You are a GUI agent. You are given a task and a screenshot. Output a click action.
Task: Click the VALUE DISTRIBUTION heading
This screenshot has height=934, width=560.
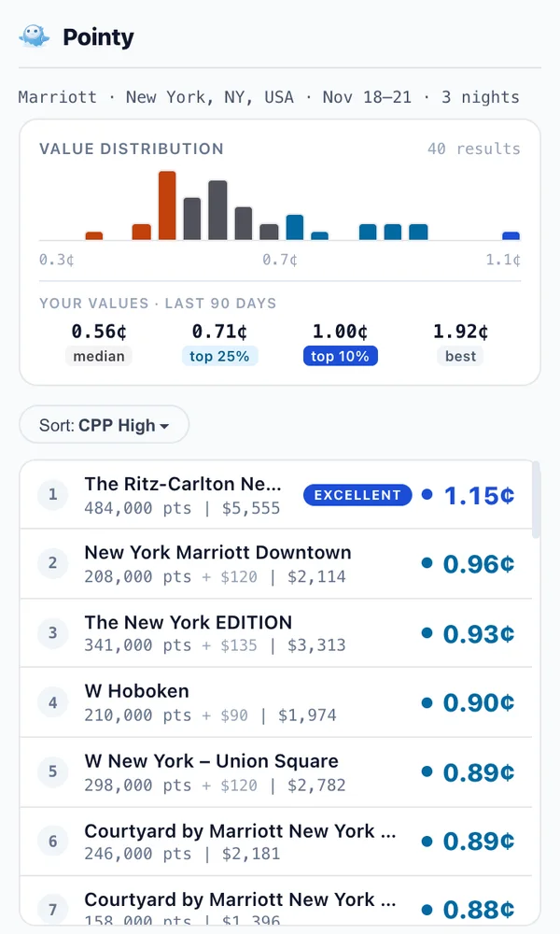coord(132,149)
